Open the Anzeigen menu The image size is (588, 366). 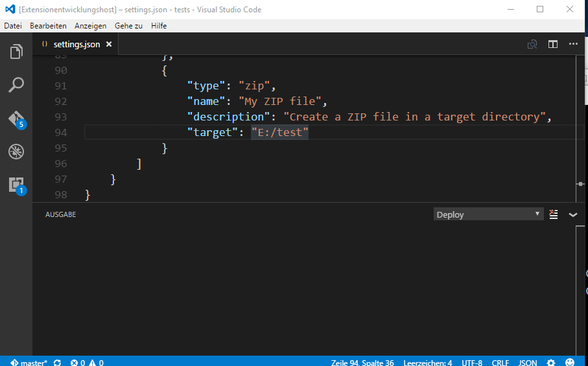90,26
